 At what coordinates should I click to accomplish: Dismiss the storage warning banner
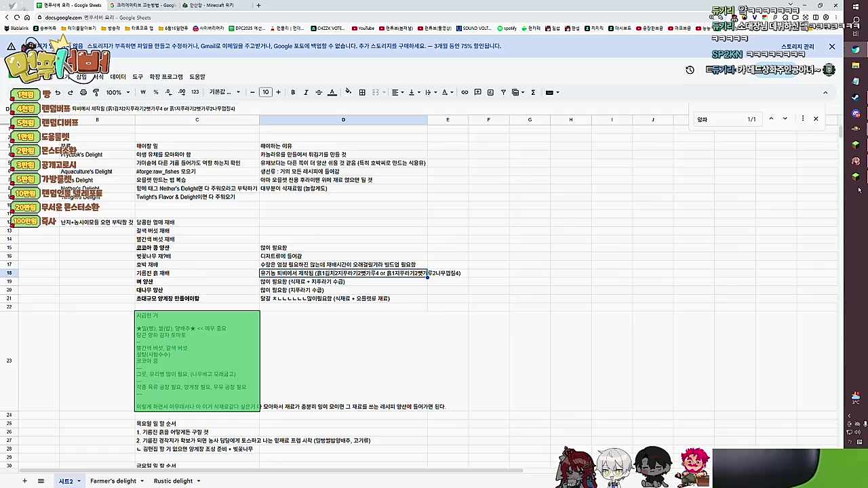point(832,46)
